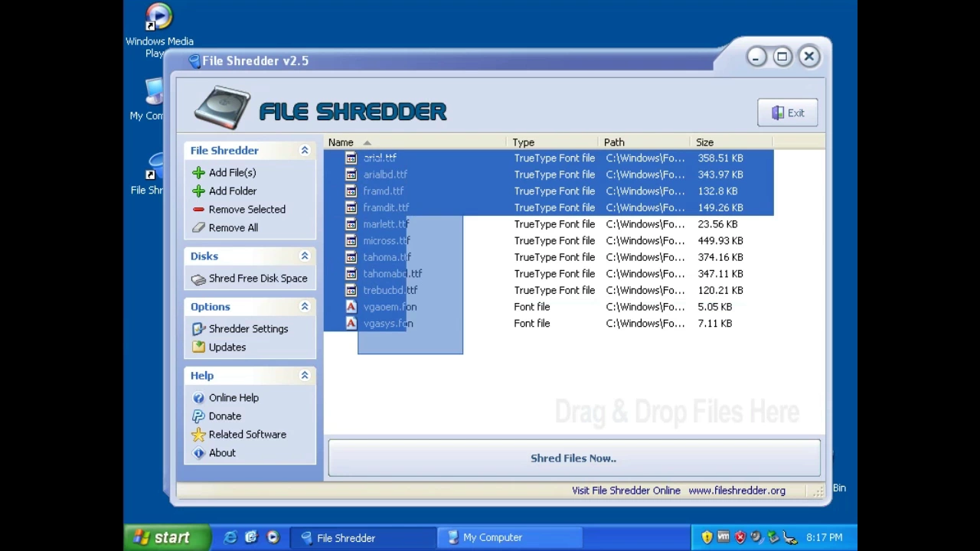Select the tahomabd.ttf row
This screenshot has width=980, height=551.
(548, 274)
